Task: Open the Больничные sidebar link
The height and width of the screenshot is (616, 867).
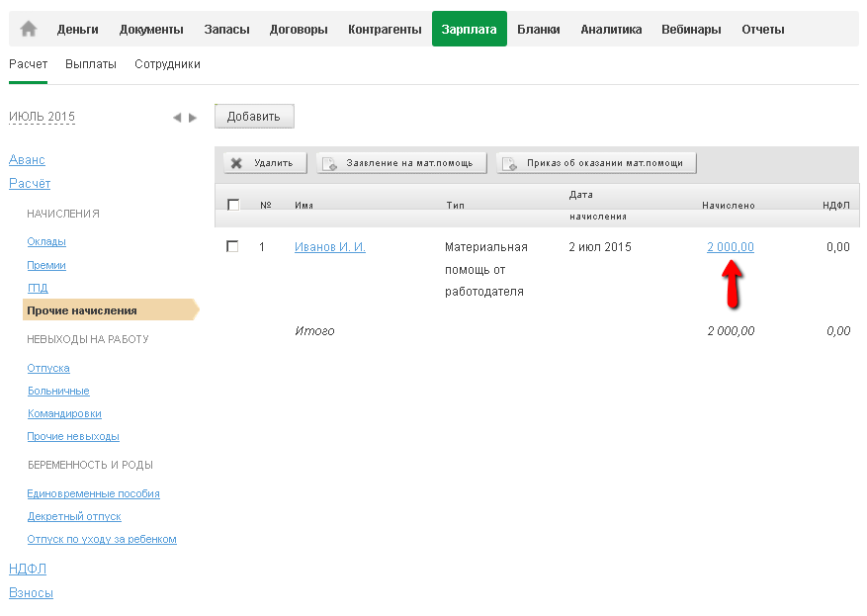Action: point(58,391)
